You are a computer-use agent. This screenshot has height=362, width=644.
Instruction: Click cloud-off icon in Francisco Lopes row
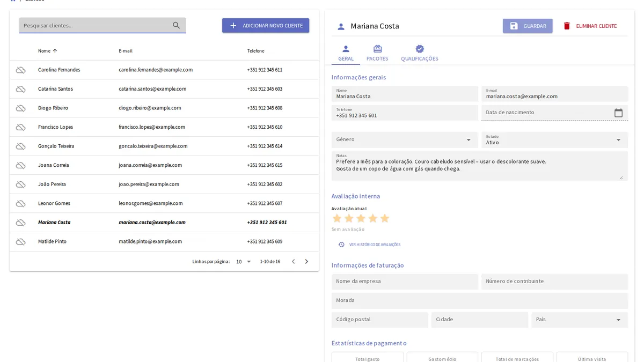point(20,127)
